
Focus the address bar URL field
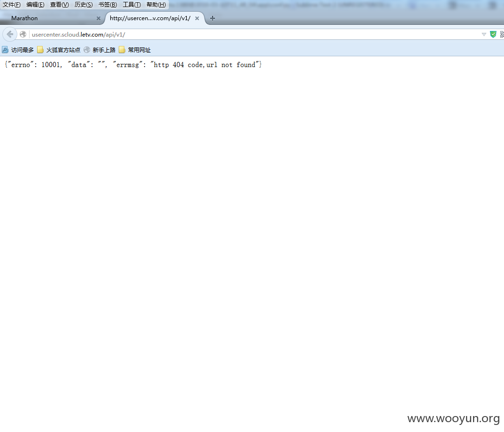254,34
